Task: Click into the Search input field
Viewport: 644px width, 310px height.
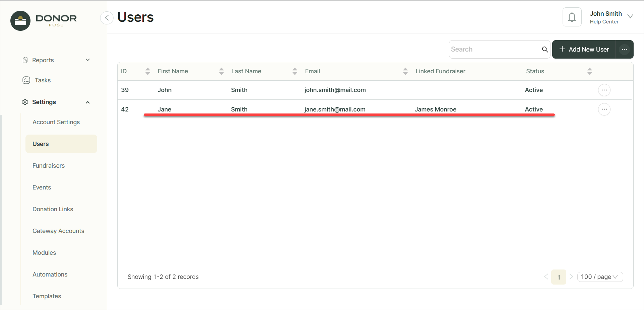Action: (x=494, y=50)
